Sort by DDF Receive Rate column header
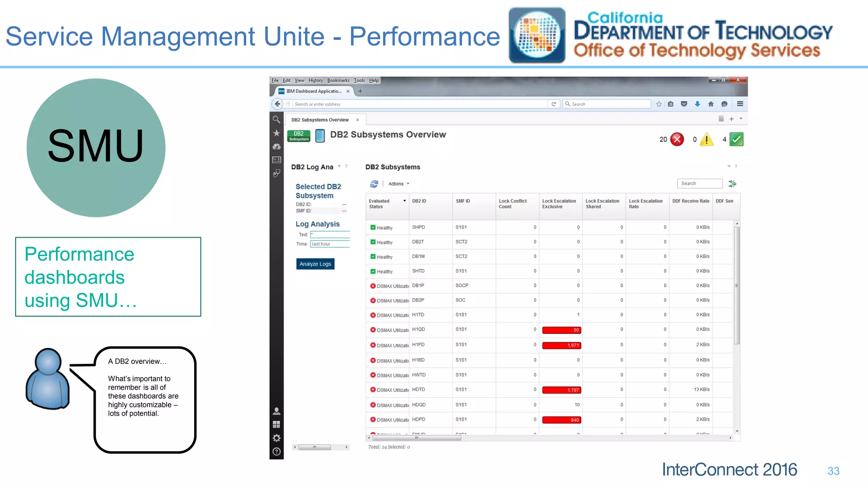The width and height of the screenshot is (868, 488). coord(691,206)
